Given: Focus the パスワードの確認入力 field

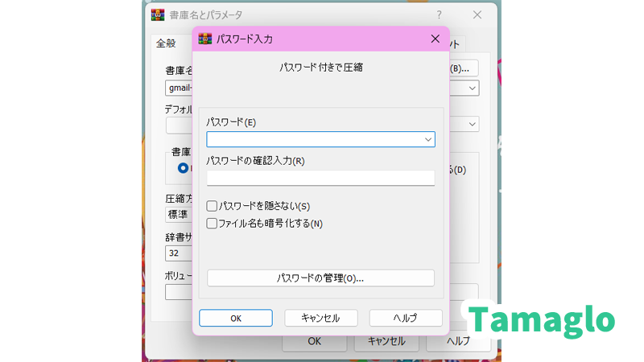Looking at the screenshot, I should coord(320,178).
